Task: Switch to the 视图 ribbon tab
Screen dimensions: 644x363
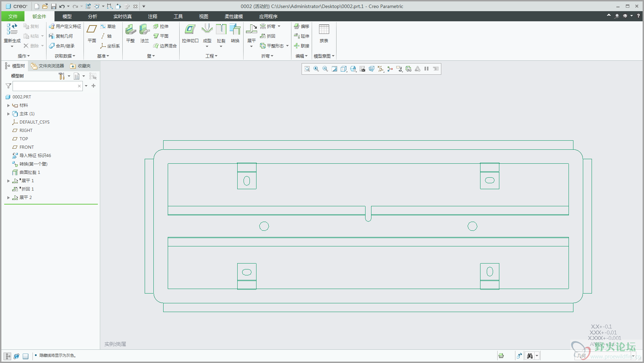Action: 204,16
